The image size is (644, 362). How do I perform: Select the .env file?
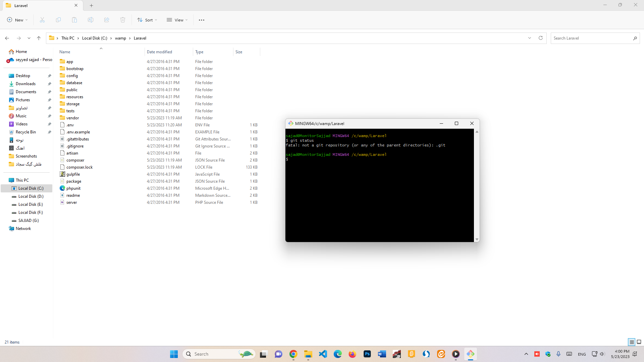(x=70, y=125)
